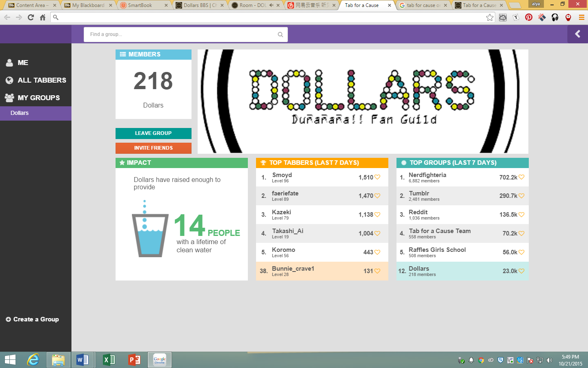Open Word from the taskbar
Image resolution: width=588 pixels, height=368 pixels.
83,360
